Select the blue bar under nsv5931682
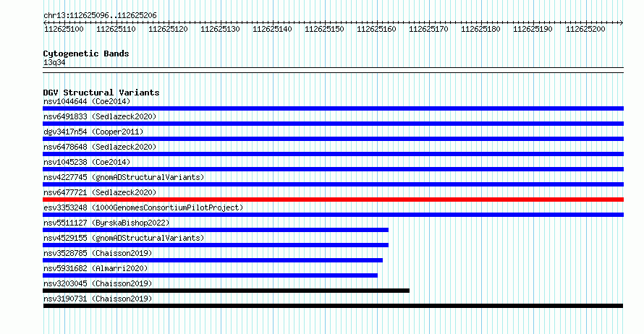This screenshot has height=334, width=644. tap(210, 275)
